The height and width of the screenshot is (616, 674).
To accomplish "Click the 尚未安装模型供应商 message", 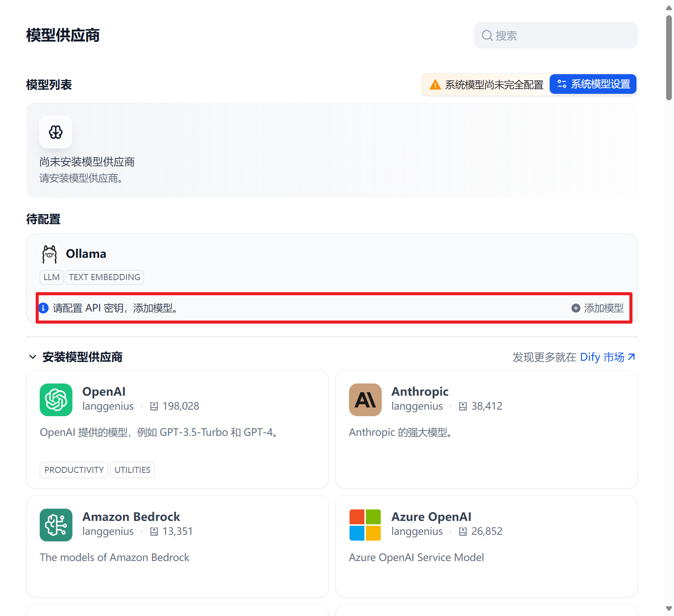I will click(87, 162).
